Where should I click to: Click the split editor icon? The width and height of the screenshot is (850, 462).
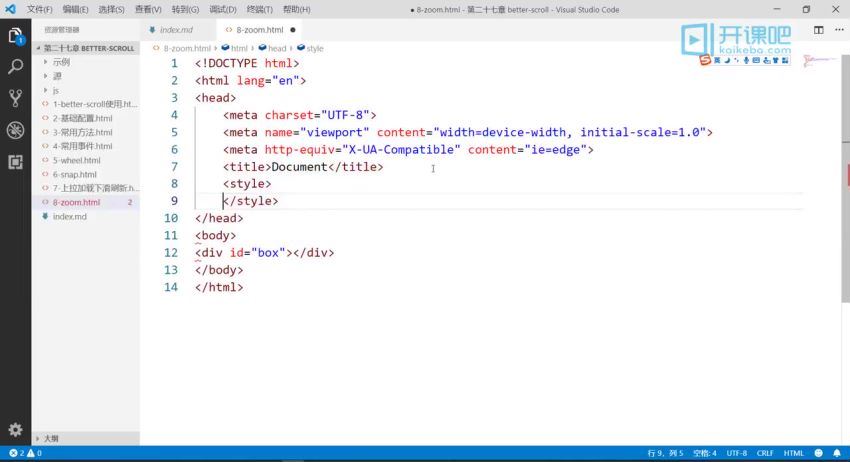point(819,30)
